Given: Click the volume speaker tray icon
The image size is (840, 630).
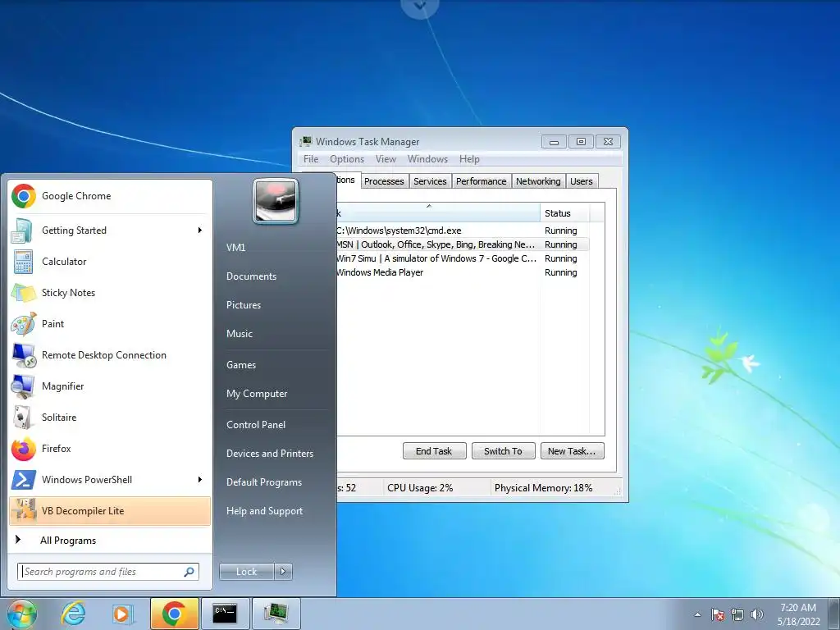Looking at the screenshot, I should click(x=757, y=614).
